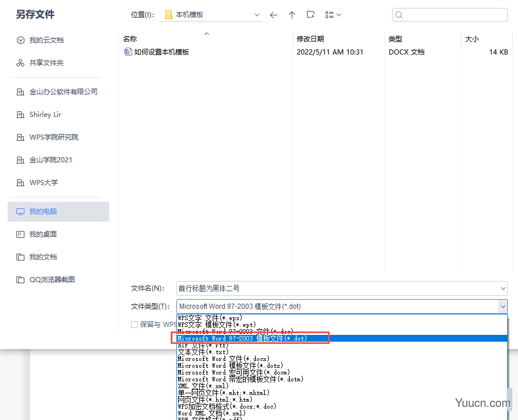518x420 pixels.
Task: Select 金山办公软件有限公司 in sidebar
Action: click(x=57, y=92)
